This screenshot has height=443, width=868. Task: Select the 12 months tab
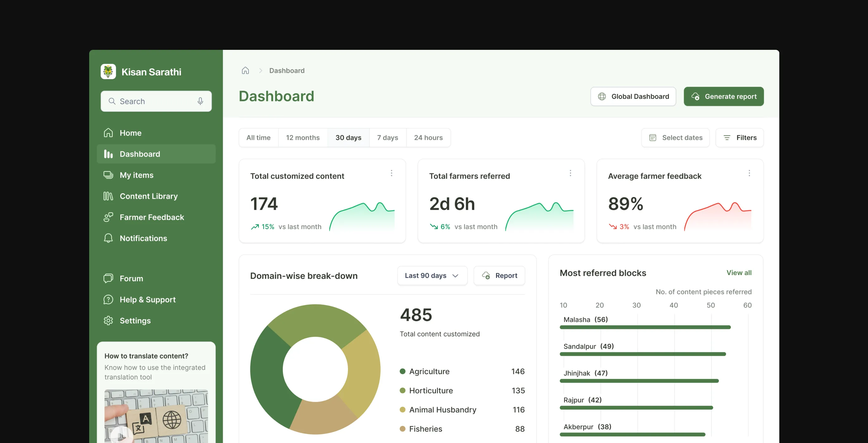[303, 138]
